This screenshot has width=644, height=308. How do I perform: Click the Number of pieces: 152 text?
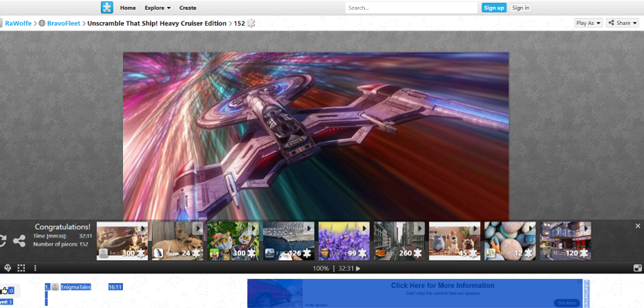(x=60, y=244)
